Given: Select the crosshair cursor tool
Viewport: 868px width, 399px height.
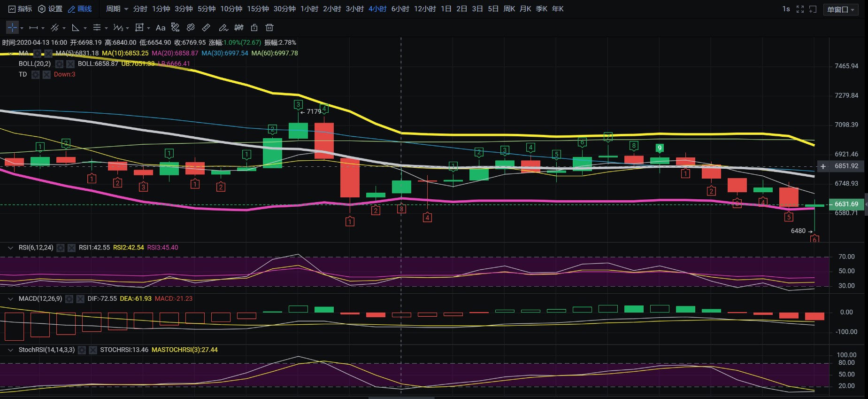Looking at the screenshot, I should 12,28.
